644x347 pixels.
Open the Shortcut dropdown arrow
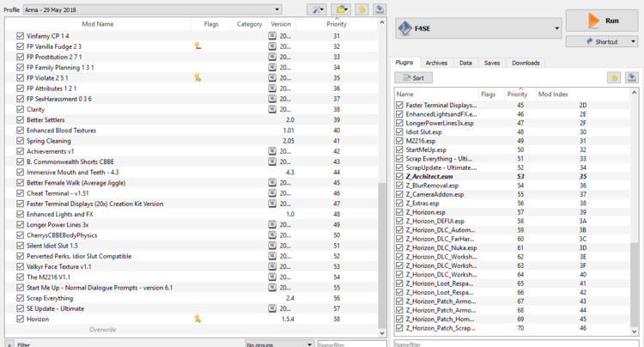click(x=633, y=41)
